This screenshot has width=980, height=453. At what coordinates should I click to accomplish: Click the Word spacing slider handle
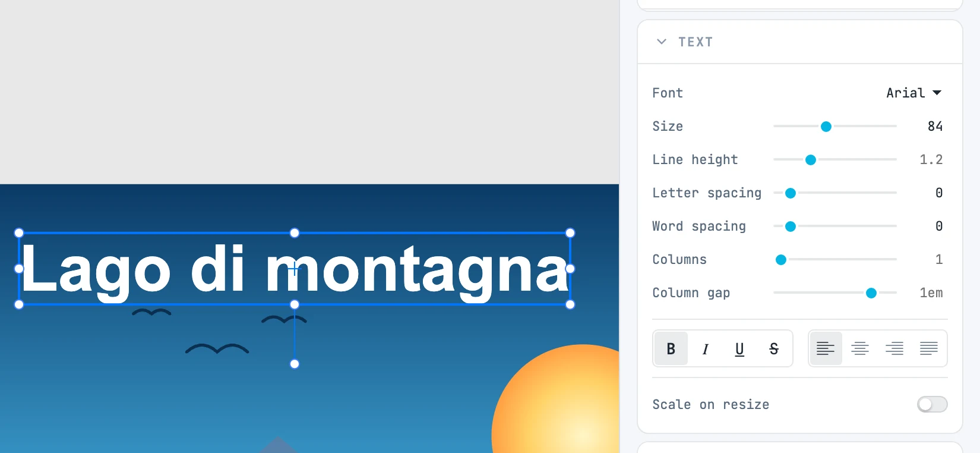[791, 227]
